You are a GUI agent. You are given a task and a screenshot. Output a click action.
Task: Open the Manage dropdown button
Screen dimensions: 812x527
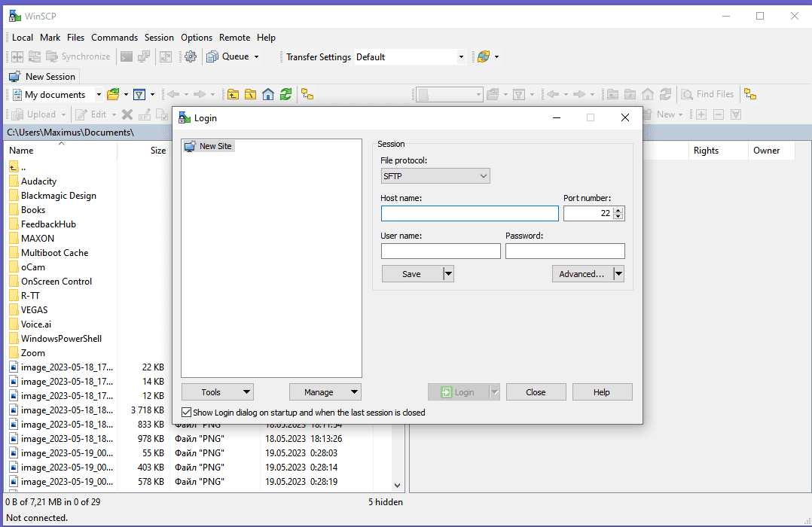tap(325, 392)
